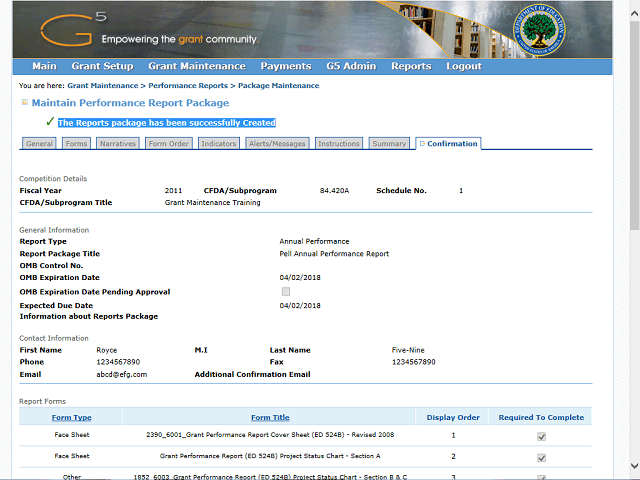
Task: Switch to the General tab
Action: point(39,144)
